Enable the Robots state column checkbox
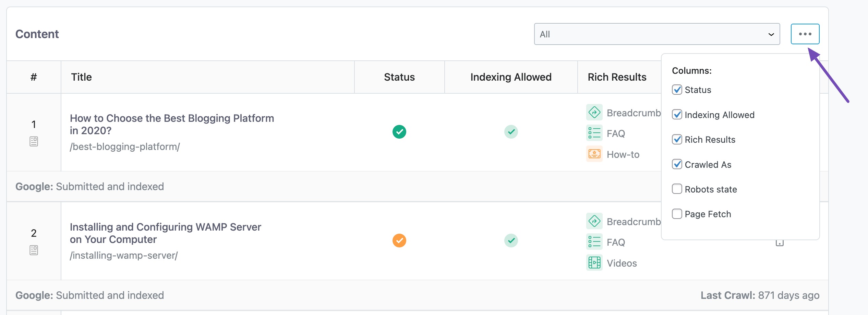 (x=677, y=189)
